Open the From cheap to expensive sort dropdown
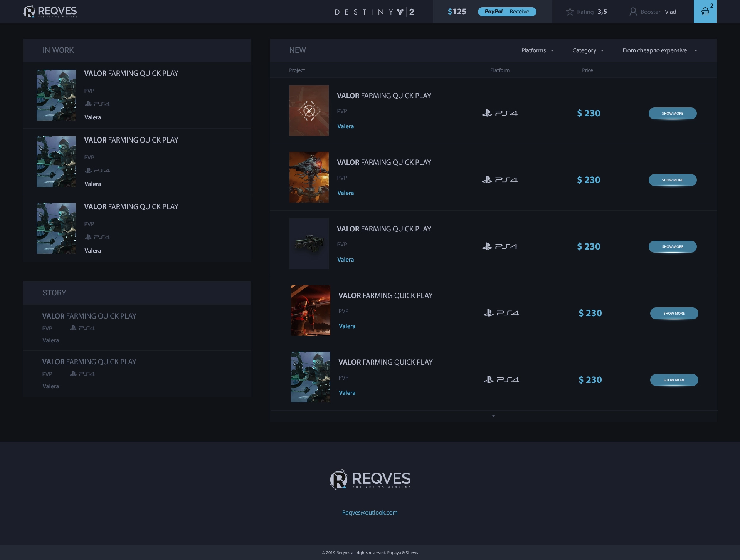The image size is (740, 560). [x=660, y=50]
